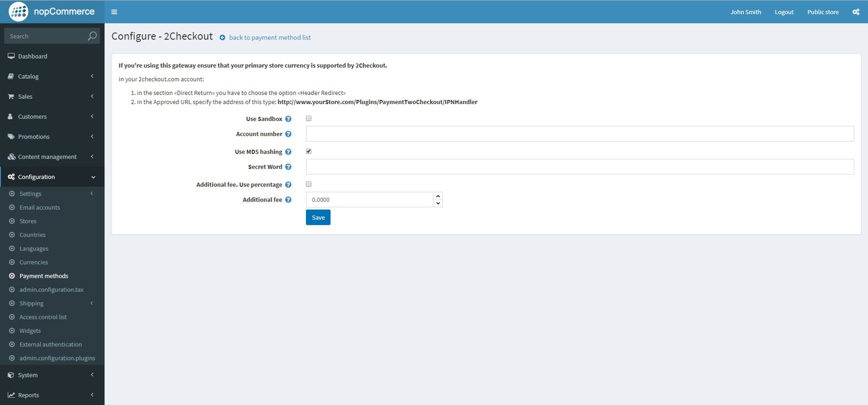Screen dimensions: 868x405
Task: Show help for Additional fee. Use percentage
Action: point(288,185)
